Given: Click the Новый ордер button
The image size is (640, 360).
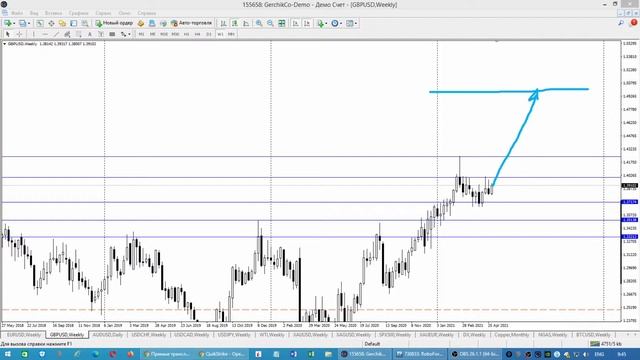Looking at the screenshot, I should point(115,23).
